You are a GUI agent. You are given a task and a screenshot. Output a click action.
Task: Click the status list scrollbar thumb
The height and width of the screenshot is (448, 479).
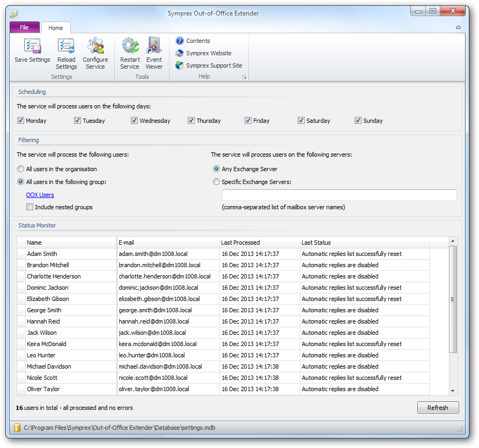pyautogui.click(x=453, y=299)
